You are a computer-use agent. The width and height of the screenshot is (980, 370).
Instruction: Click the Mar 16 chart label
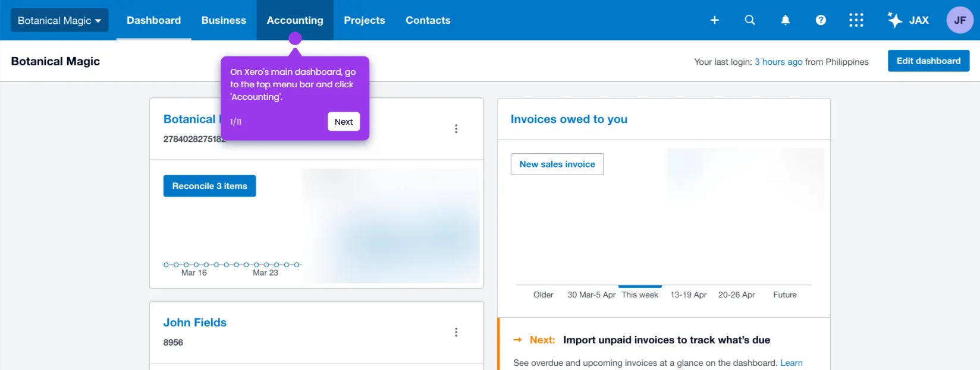pos(194,273)
